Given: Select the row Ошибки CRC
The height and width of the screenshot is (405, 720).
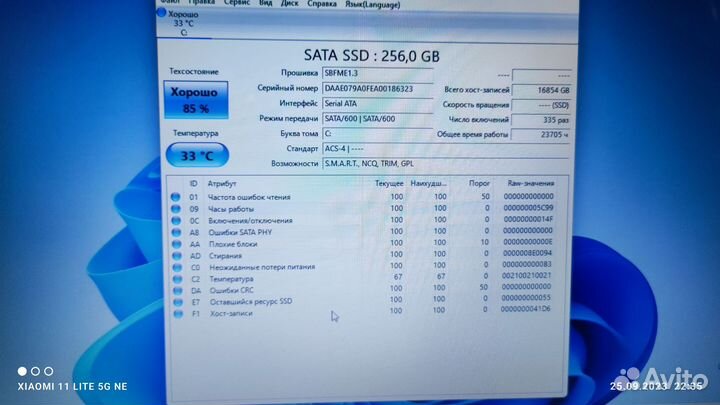Looking at the screenshot, I should coord(363,289).
